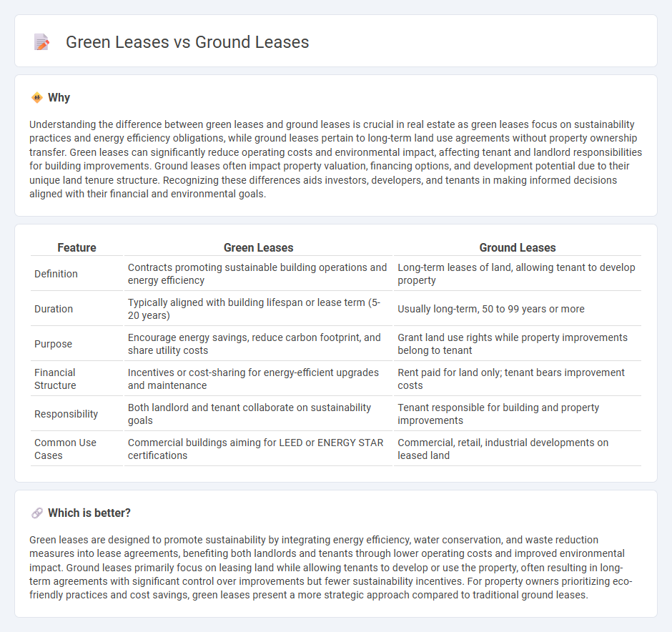
Task: Click the pencil note icon beside title
Action: [x=41, y=42]
